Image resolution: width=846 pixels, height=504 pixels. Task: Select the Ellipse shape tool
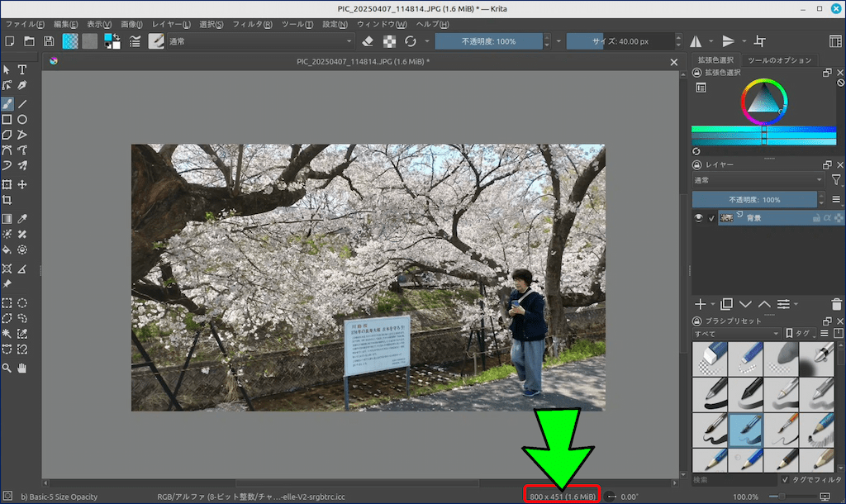(x=22, y=120)
